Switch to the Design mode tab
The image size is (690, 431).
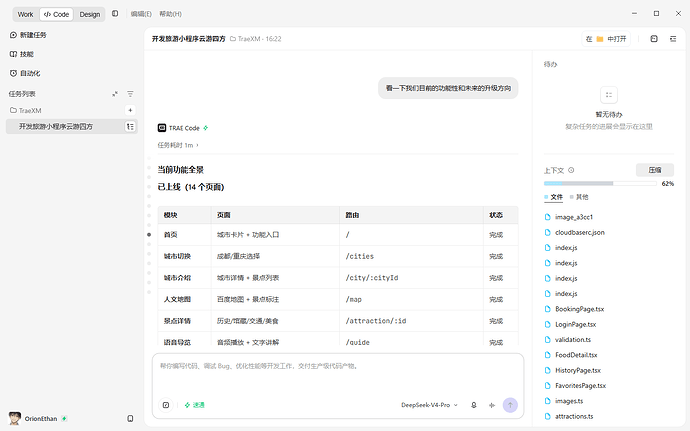pos(90,14)
